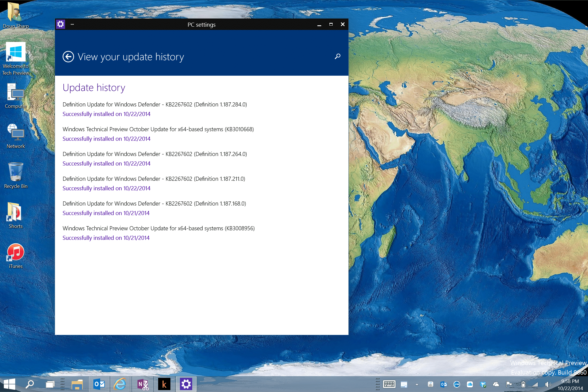Switch to PC settings taskbar button
This screenshot has width=588, height=392.
(x=186, y=384)
